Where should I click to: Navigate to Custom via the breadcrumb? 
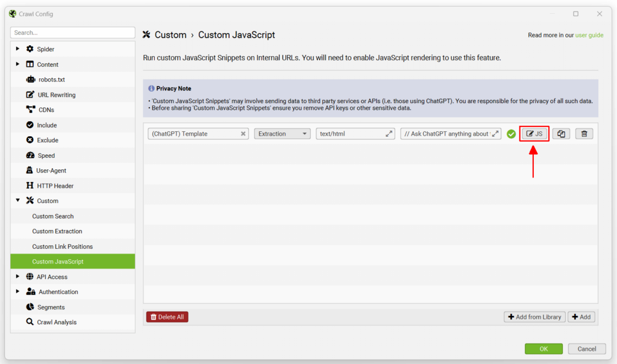coord(171,34)
